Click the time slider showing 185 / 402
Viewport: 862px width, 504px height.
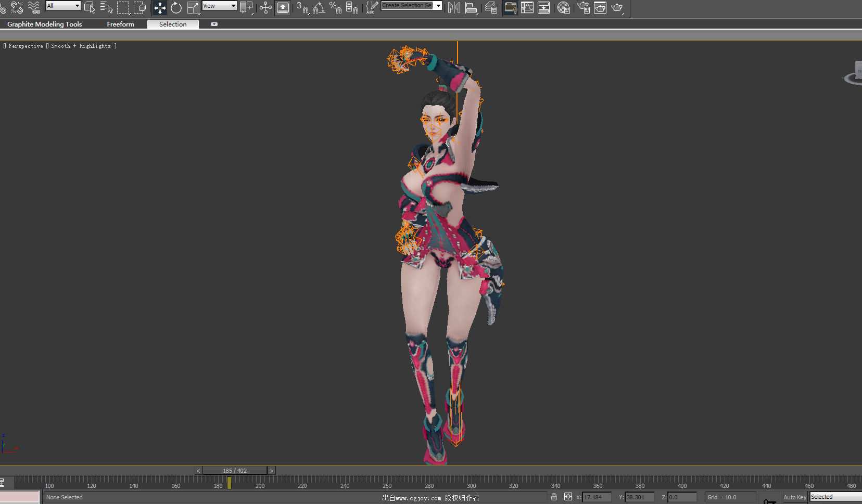pyautogui.click(x=235, y=471)
